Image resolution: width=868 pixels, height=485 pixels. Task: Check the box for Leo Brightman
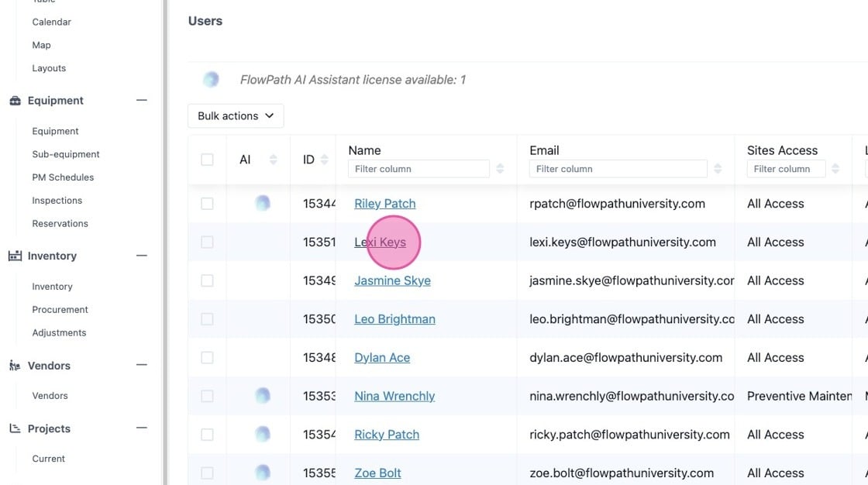click(x=207, y=319)
